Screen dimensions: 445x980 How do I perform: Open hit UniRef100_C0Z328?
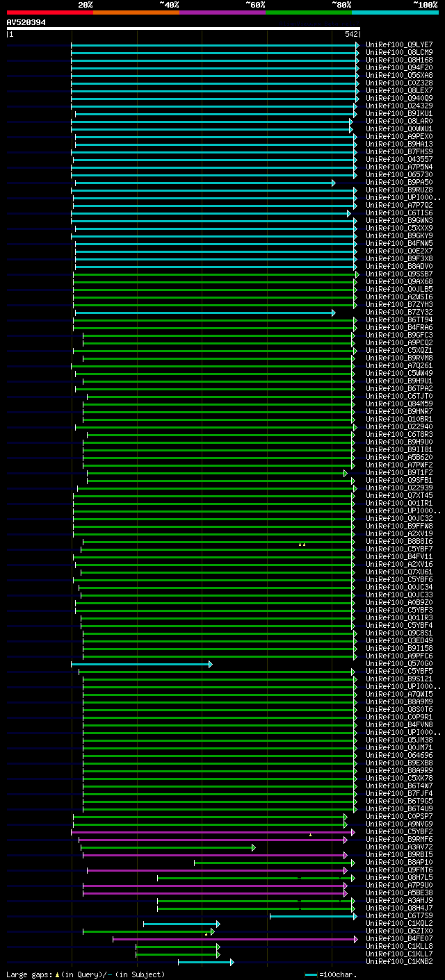[399, 83]
